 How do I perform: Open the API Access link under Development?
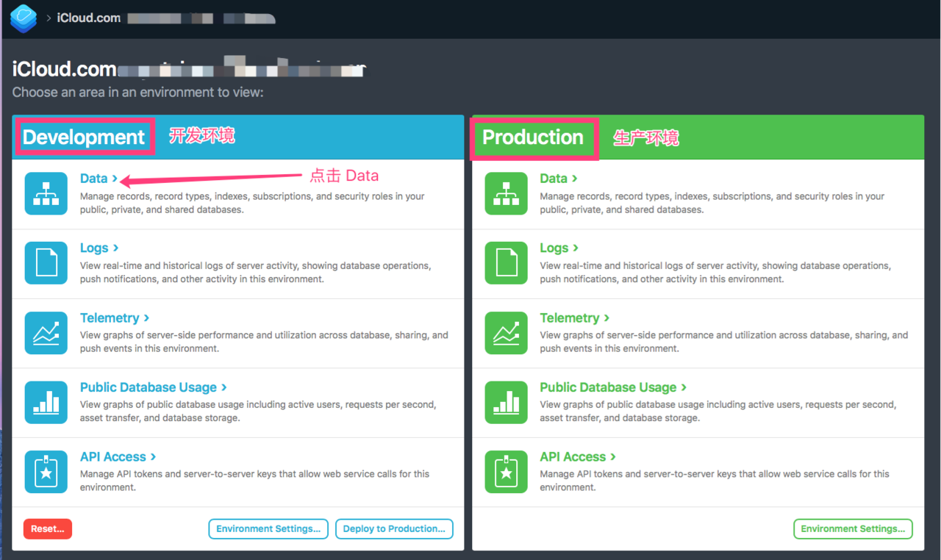pos(118,456)
